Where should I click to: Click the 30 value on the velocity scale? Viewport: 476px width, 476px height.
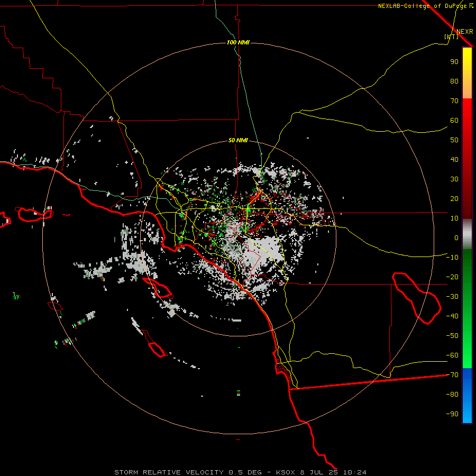(454, 179)
